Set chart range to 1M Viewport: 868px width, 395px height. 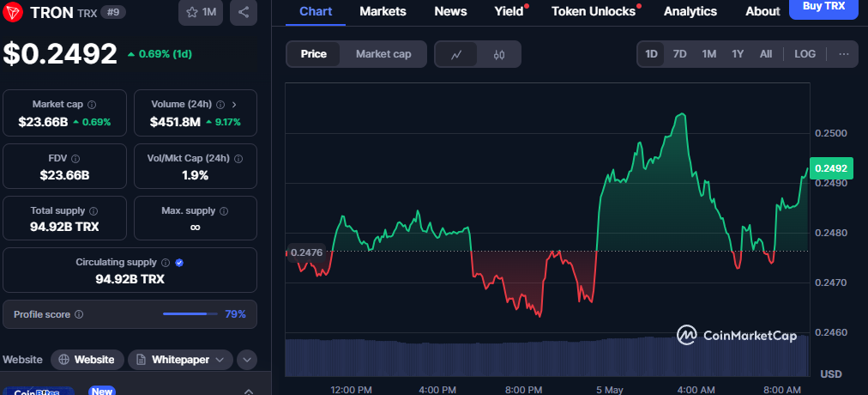[x=709, y=54]
